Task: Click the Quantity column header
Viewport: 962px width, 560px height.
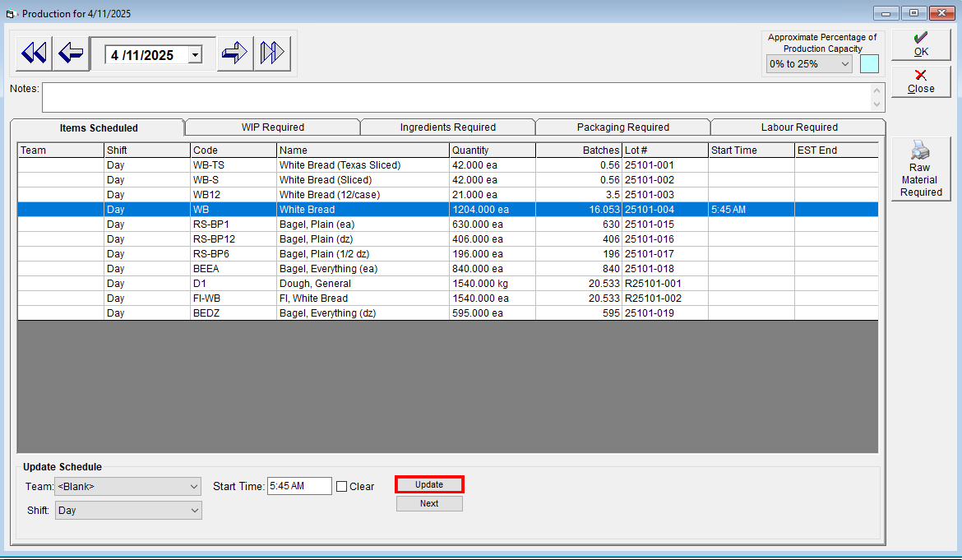Action: point(493,150)
